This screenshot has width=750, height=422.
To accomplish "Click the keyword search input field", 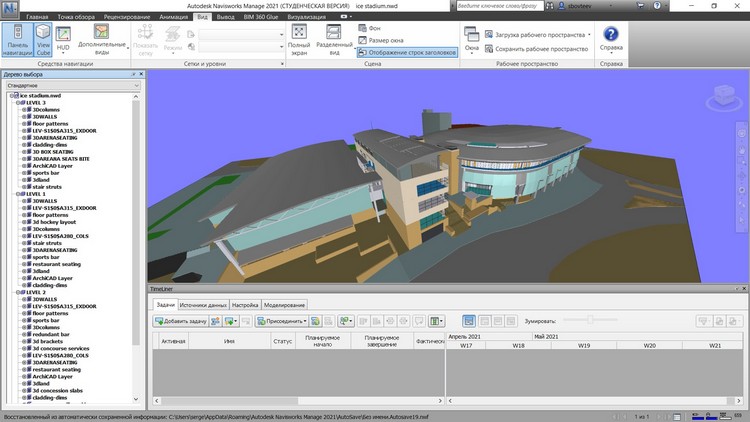I will (499, 6).
